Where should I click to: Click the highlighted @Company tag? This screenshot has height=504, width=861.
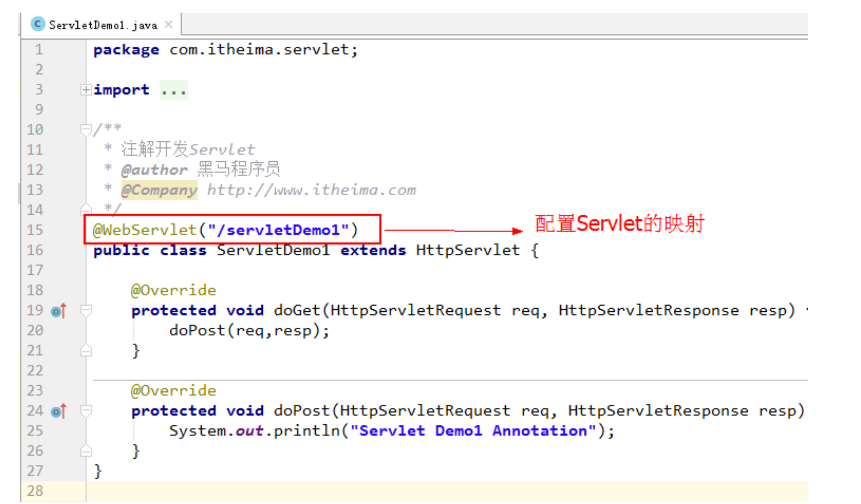pyautogui.click(x=159, y=190)
